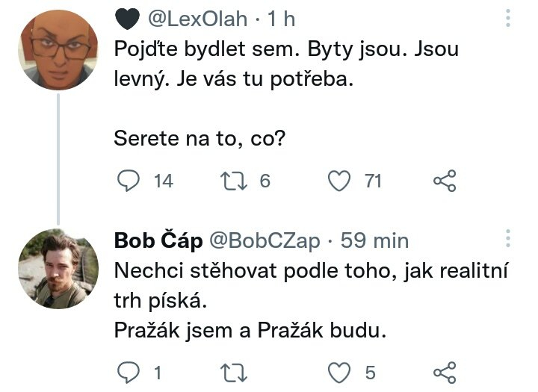Like LexOlah's tweet with heart icon

coord(341,181)
